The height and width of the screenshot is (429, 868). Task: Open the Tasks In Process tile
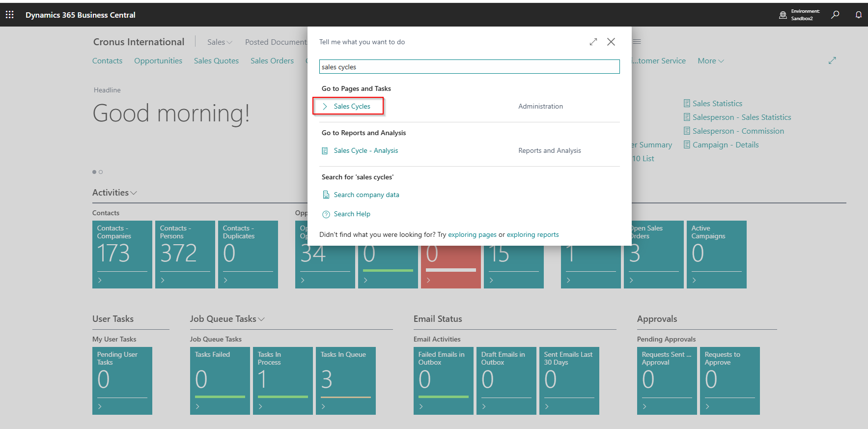click(283, 381)
